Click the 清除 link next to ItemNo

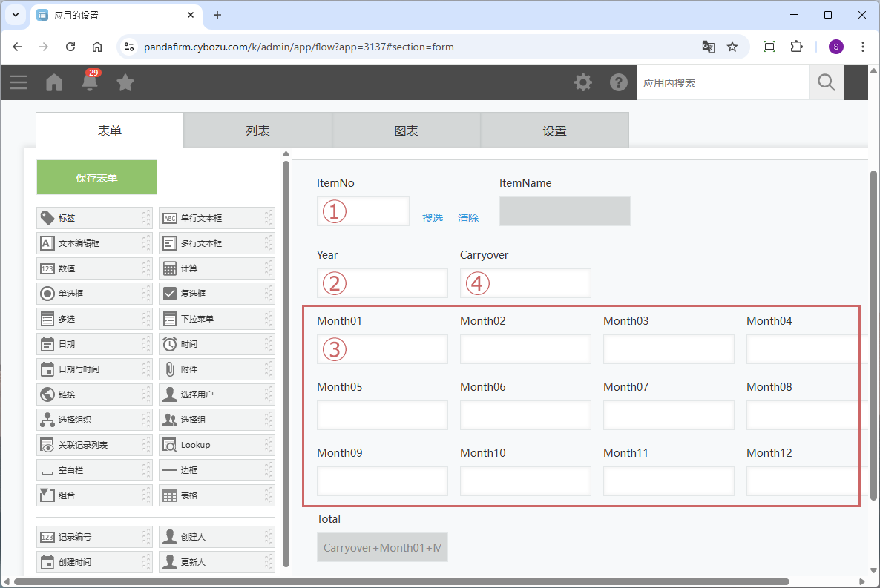pyautogui.click(x=468, y=218)
